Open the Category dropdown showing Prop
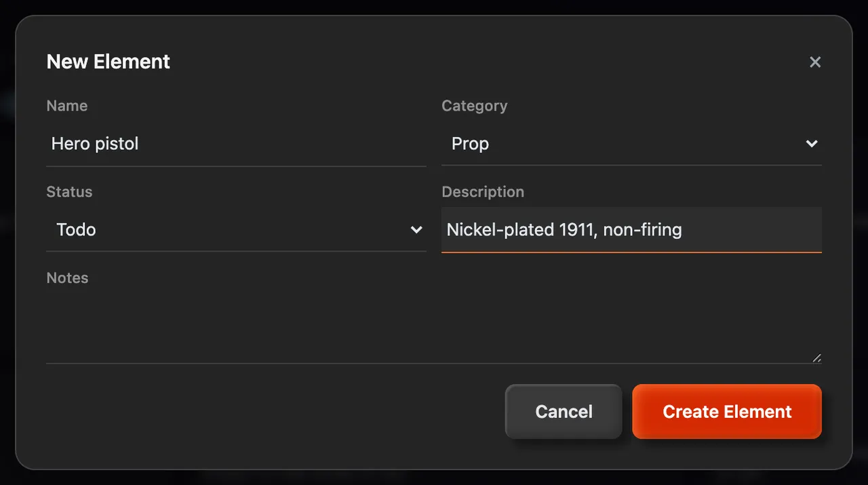The image size is (868, 485). click(x=631, y=144)
